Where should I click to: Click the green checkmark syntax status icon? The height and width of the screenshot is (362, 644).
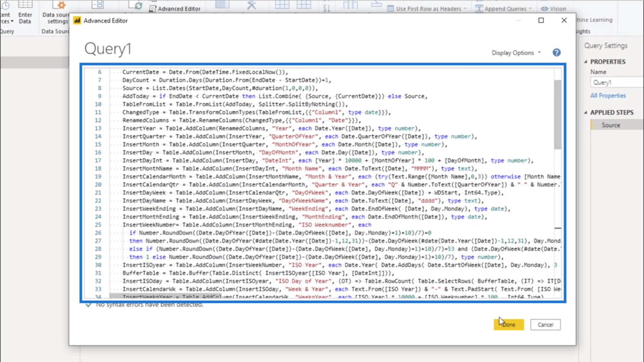89,305
